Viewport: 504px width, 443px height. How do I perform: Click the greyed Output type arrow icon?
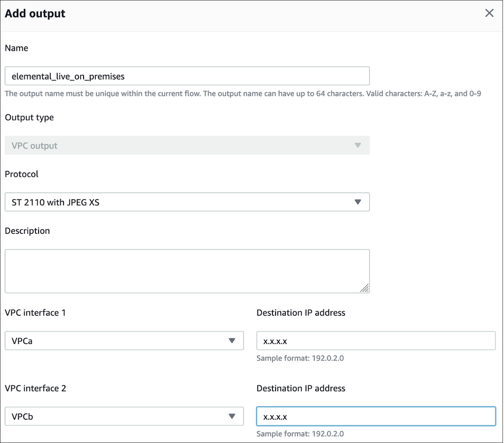click(358, 146)
